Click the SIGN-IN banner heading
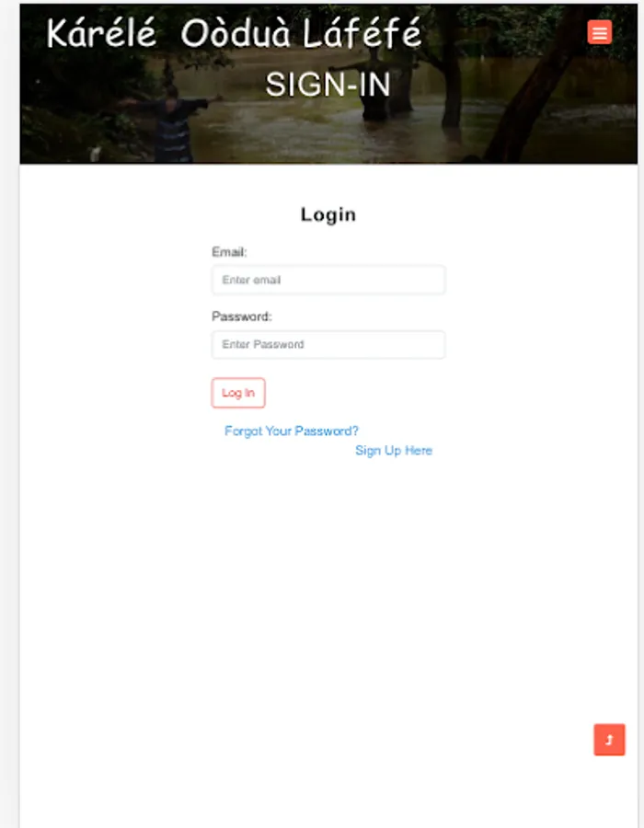Screen dimensions: 644x828 click(x=328, y=85)
